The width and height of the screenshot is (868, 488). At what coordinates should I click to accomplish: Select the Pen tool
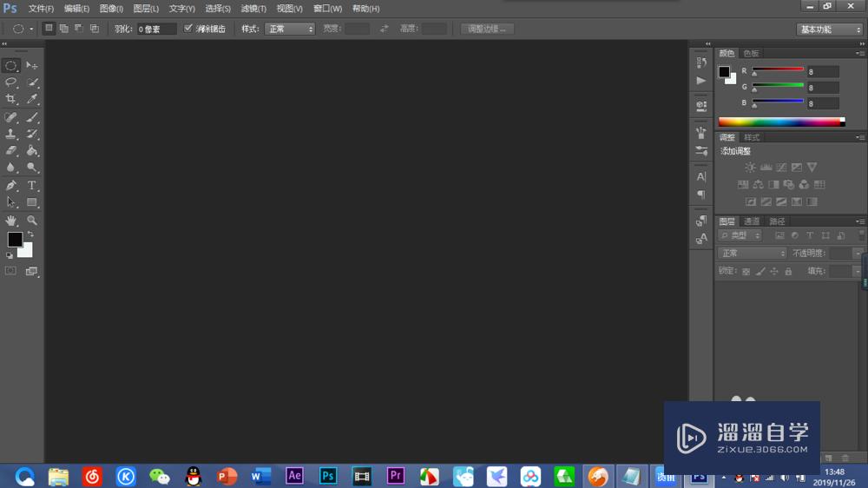click(x=10, y=186)
